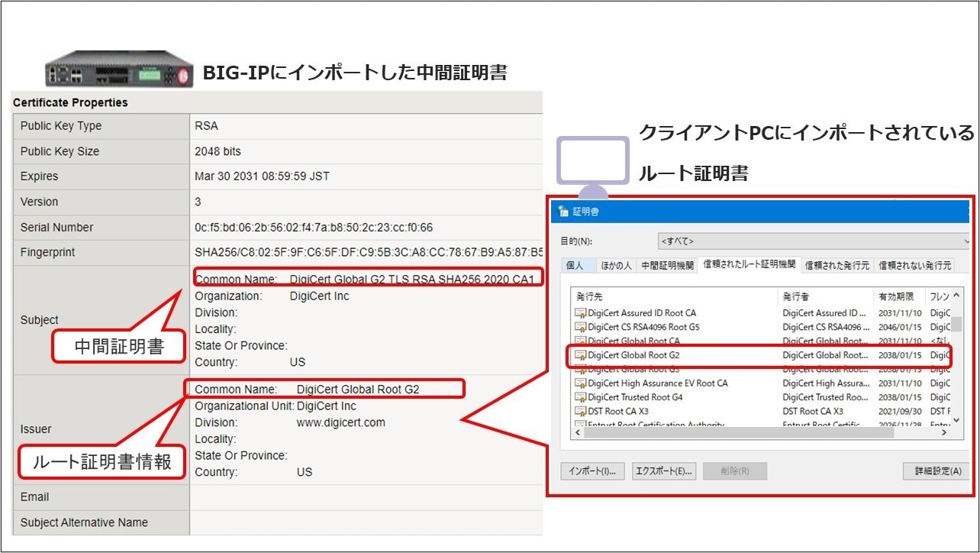Screen dimensions: 980x553
Task: Open 詳細設定(A) advanced settings
Action: tap(937, 471)
